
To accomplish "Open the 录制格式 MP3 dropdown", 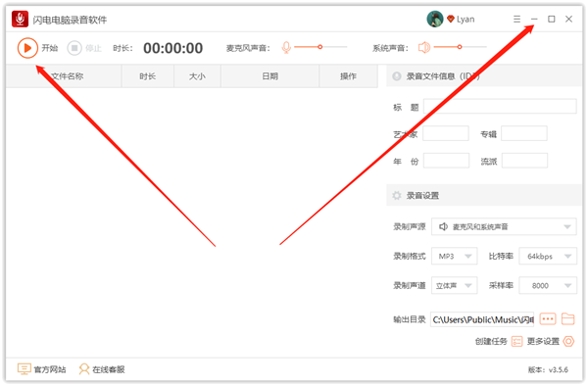I will tap(454, 257).
